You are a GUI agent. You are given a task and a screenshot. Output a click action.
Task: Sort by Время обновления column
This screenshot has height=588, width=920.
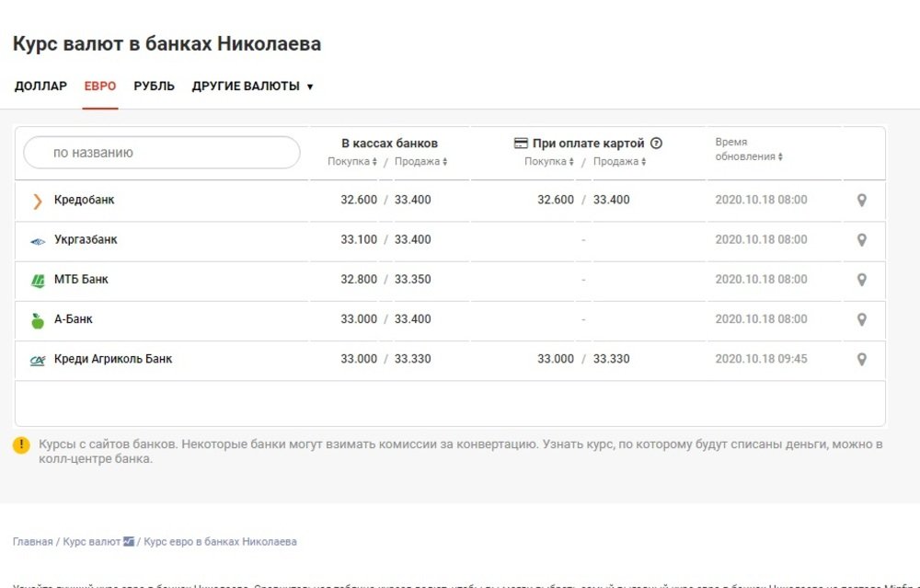749,149
